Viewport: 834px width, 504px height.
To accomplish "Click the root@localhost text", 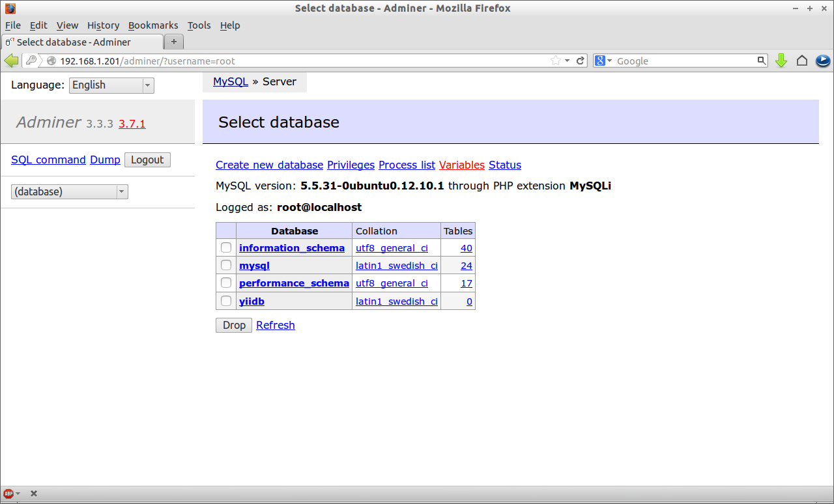I will click(319, 207).
